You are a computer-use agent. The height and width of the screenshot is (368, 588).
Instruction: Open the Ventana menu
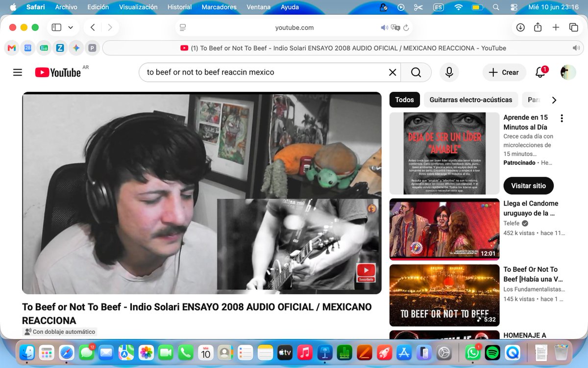tap(258, 7)
